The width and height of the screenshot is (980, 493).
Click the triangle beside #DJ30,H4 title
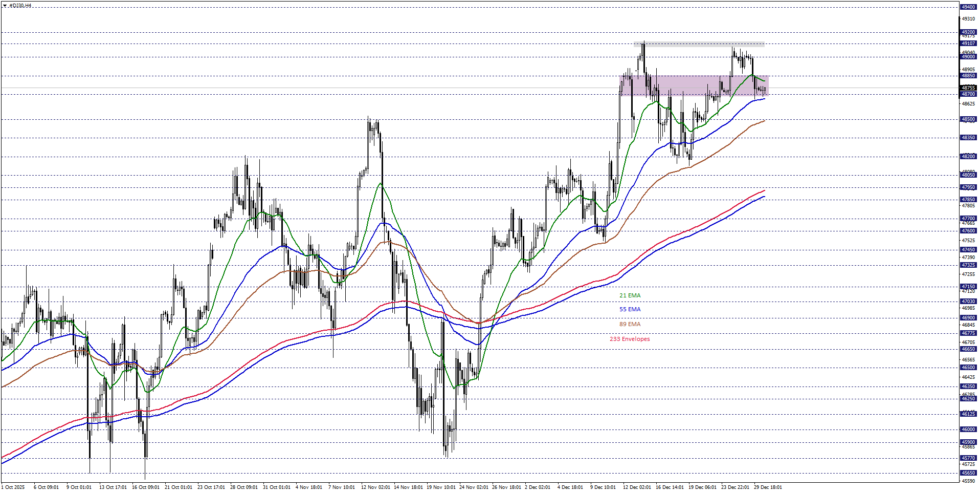point(5,6)
